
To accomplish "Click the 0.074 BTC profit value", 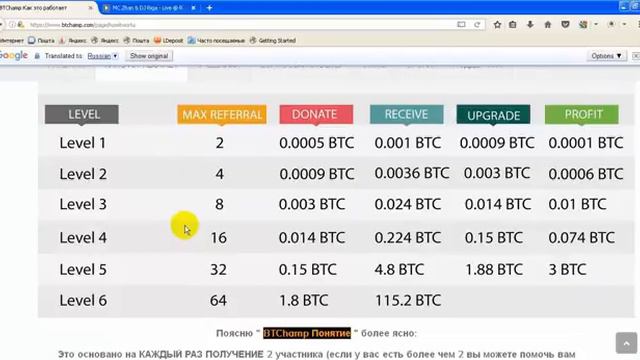I will coord(581,238).
